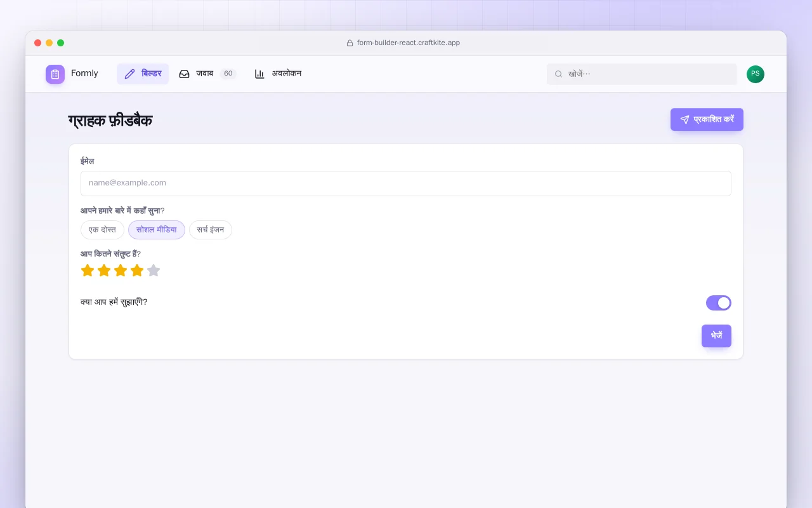This screenshot has height=508, width=812.
Task: Click the प्रकाशित करें publish button
Action: pos(707,119)
